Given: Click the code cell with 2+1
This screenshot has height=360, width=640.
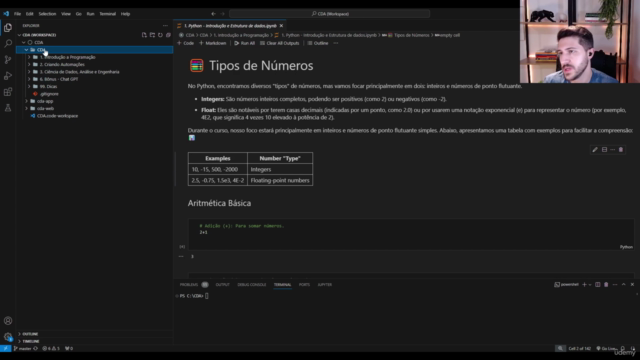Looking at the screenshot, I should point(411,234).
